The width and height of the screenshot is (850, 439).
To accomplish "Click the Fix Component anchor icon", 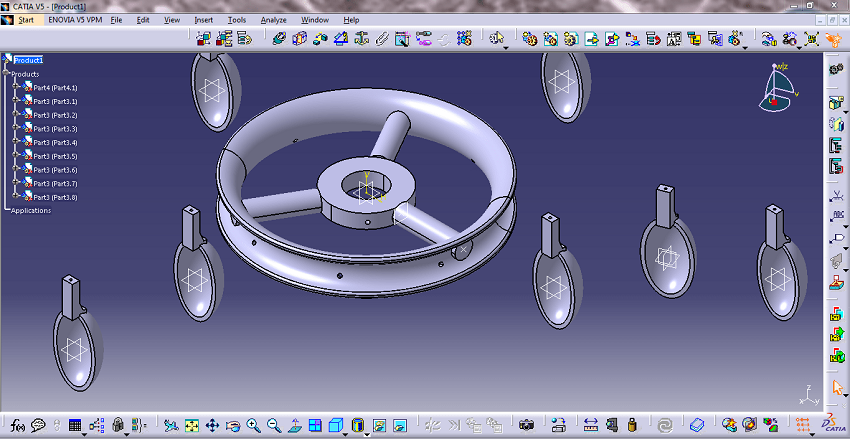I will pyautogui.click(x=362, y=38).
